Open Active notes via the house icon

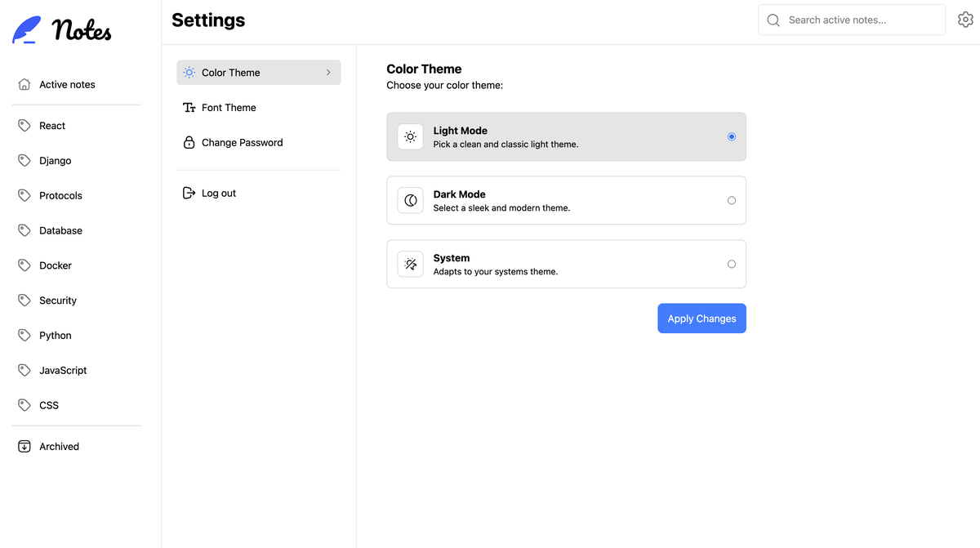click(24, 83)
